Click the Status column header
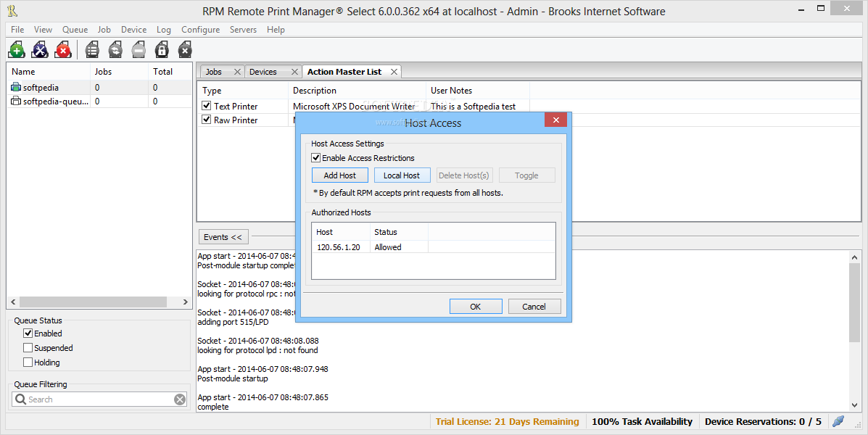Image resolution: width=868 pixels, height=435 pixels. 399,232
